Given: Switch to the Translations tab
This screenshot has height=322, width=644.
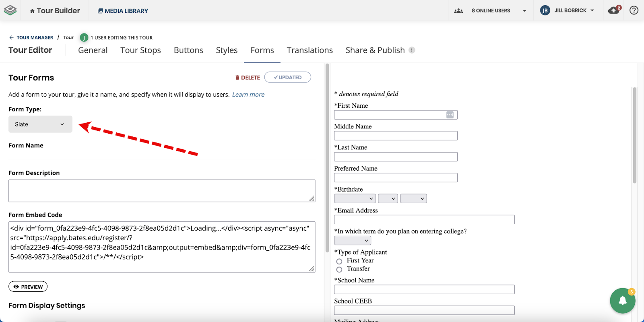Looking at the screenshot, I should pos(310,50).
